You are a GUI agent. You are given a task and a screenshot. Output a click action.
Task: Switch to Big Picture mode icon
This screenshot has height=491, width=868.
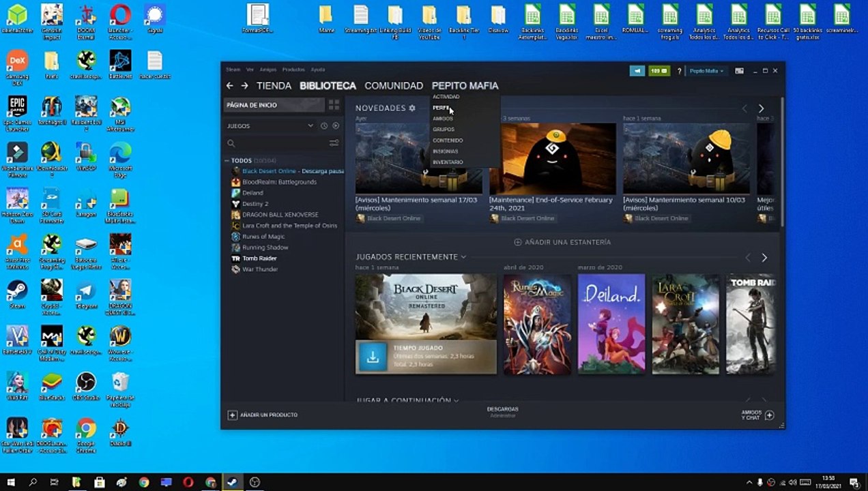pos(739,71)
